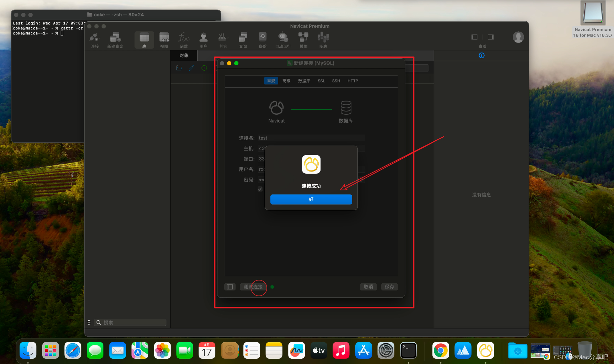Switch to the SSL tab
The width and height of the screenshot is (614, 364).
pyautogui.click(x=321, y=81)
